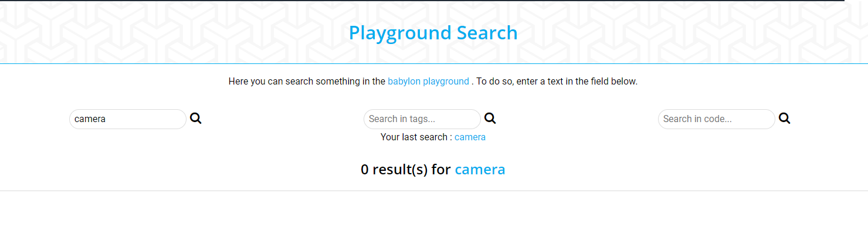Screen dimensions: 868x243
Task: Click the 'enter a text in the field below' sentence
Action: point(577,81)
